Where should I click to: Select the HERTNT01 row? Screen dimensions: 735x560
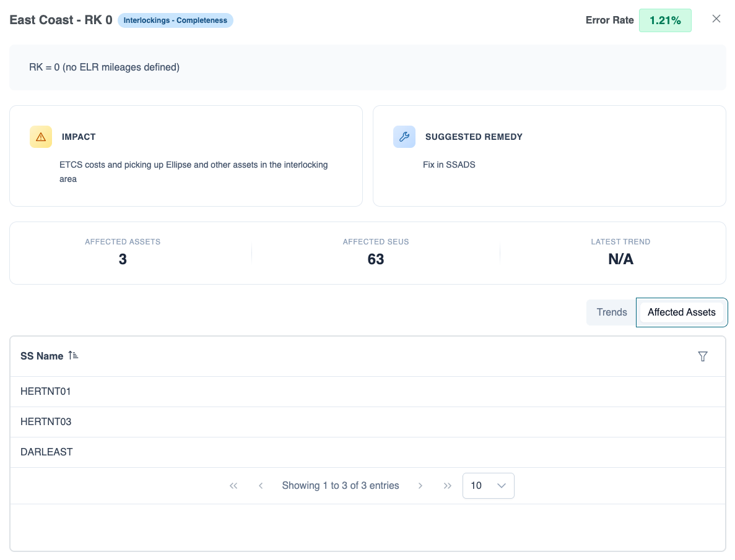[46, 391]
